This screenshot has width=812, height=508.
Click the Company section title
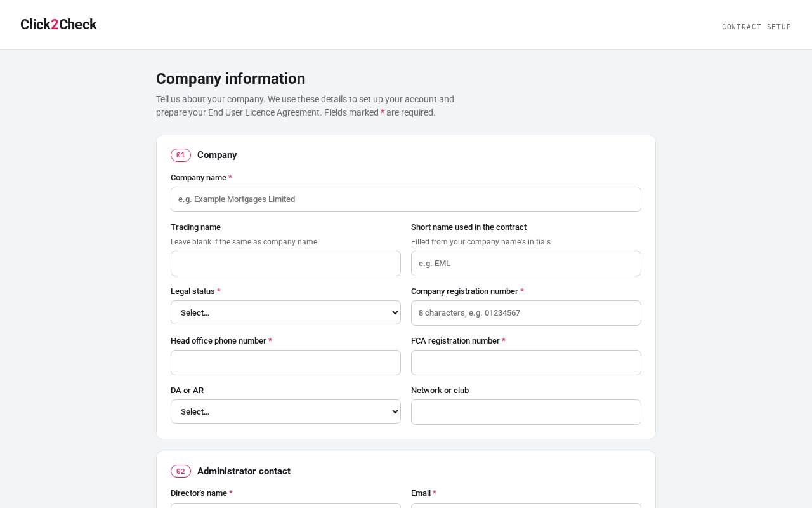click(217, 155)
